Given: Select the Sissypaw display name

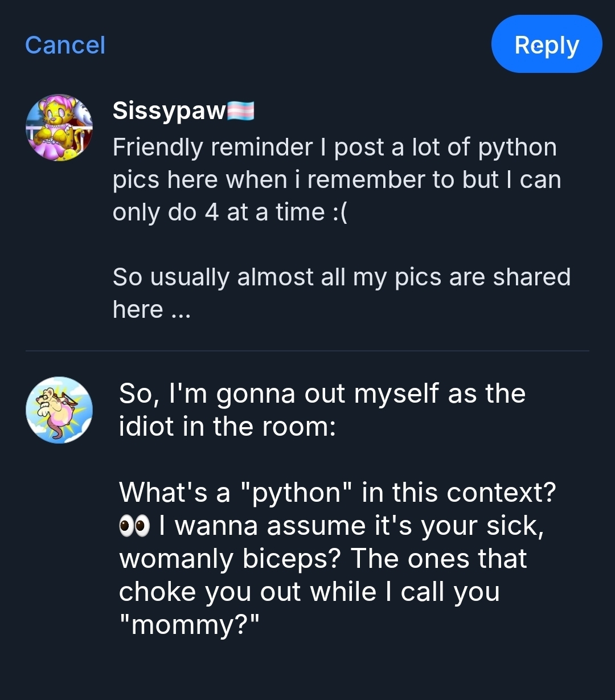Looking at the screenshot, I should [169, 110].
